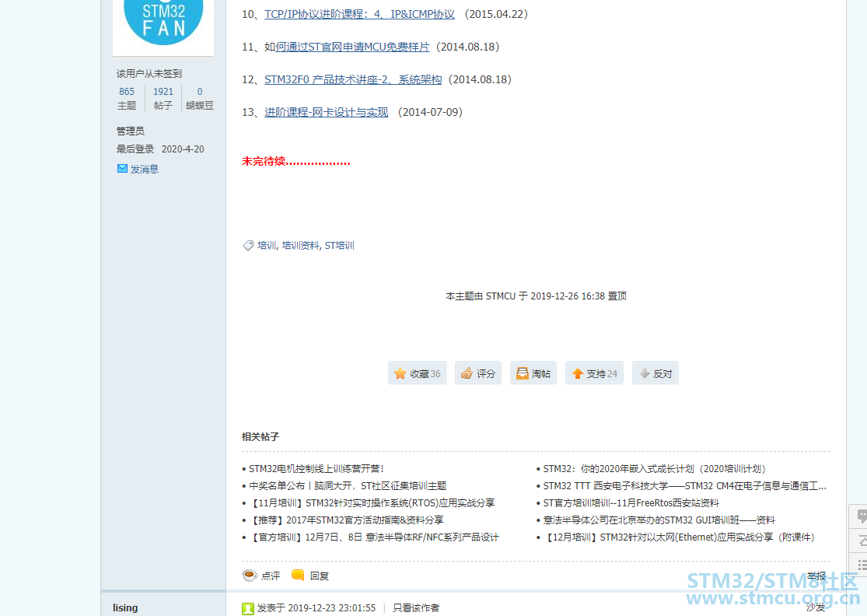Click the 反对 down-arrow button
The width and height of the screenshot is (867, 616).
tap(655, 373)
